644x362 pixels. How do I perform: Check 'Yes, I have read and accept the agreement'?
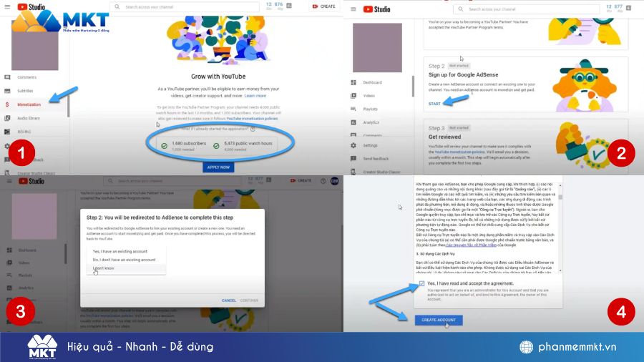coord(422,283)
